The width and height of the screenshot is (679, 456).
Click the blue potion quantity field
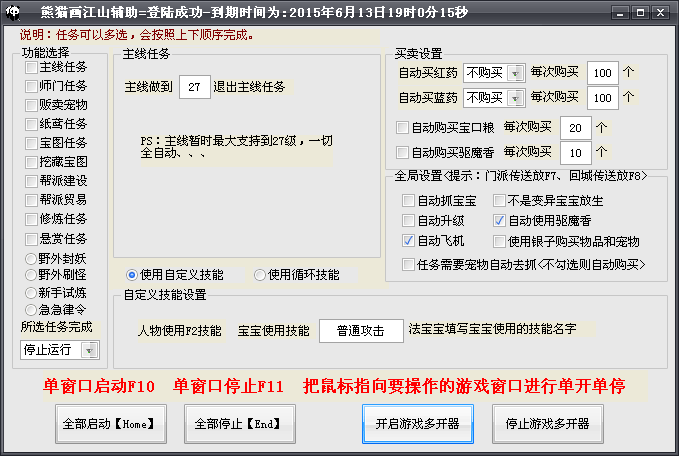pos(602,98)
